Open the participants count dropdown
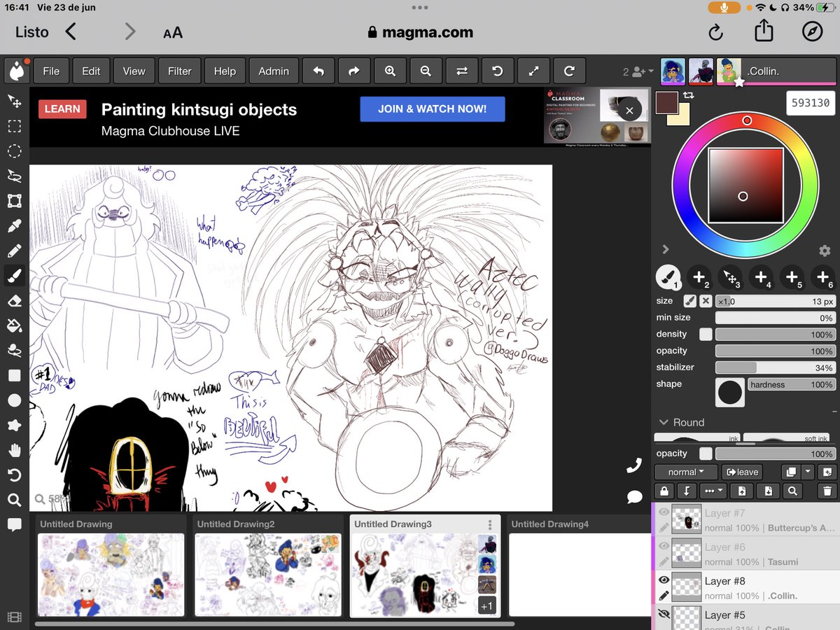The width and height of the screenshot is (840, 630). coord(638,71)
